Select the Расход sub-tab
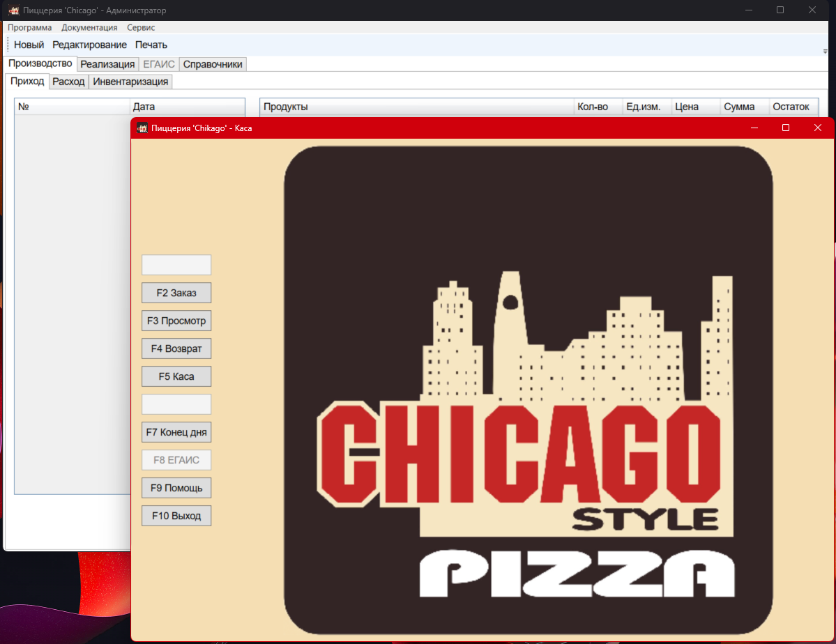The width and height of the screenshot is (836, 644). [68, 82]
